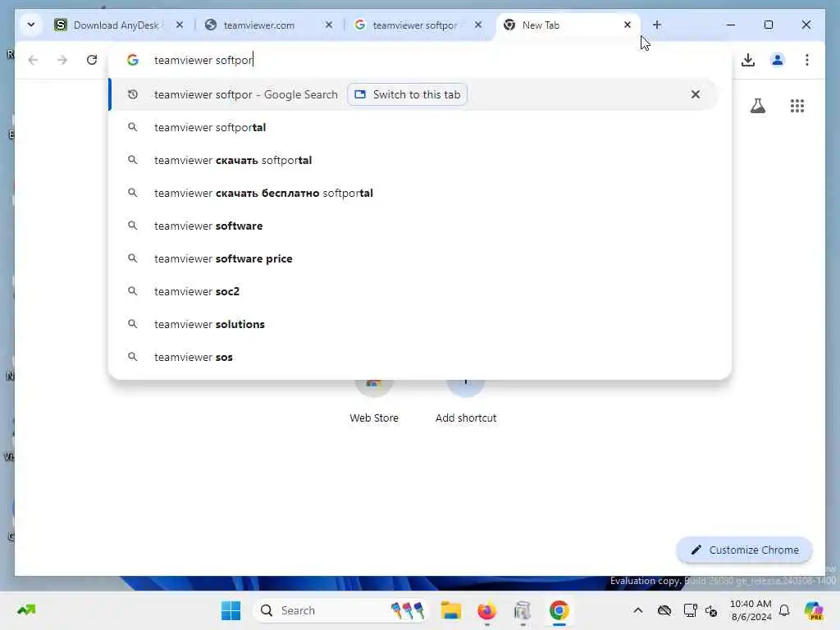
Task: Click the Chrome taskbar icon
Action: coord(559,610)
